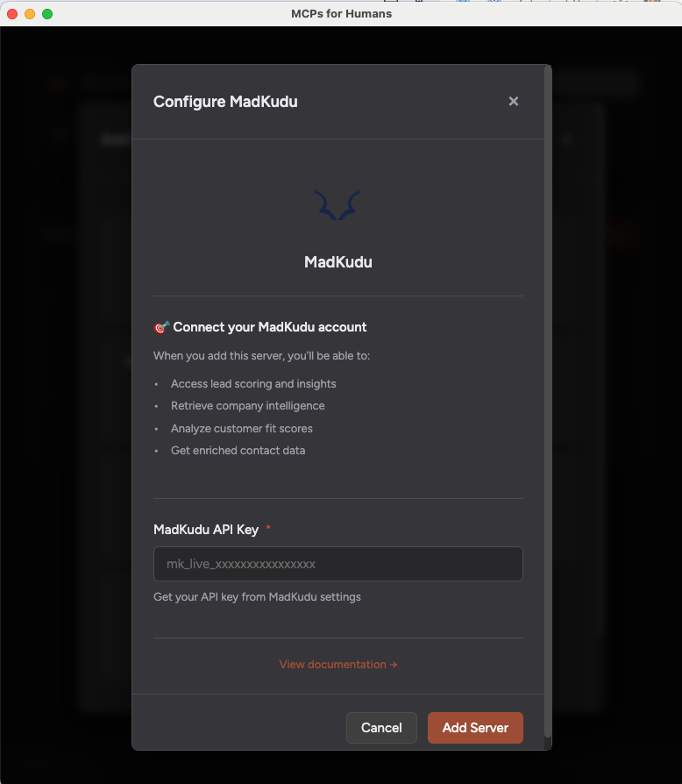Click the Connect your MadKudu account heading
682x784 pixels.
(x=270, y=327)
